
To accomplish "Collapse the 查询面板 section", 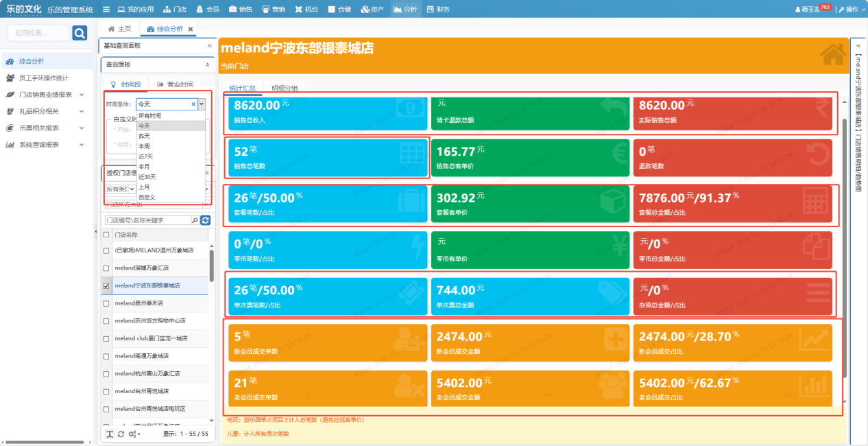I will point(208,64).
